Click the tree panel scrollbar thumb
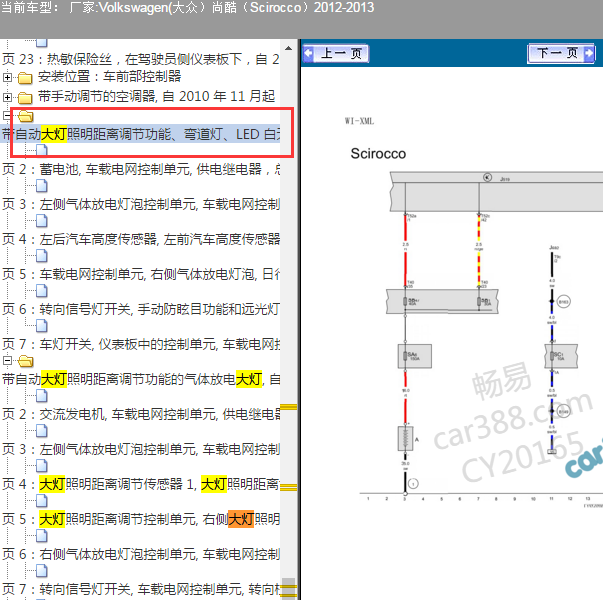Image resolution: width=603 pixels, height=600 pixels. point(288,588)
